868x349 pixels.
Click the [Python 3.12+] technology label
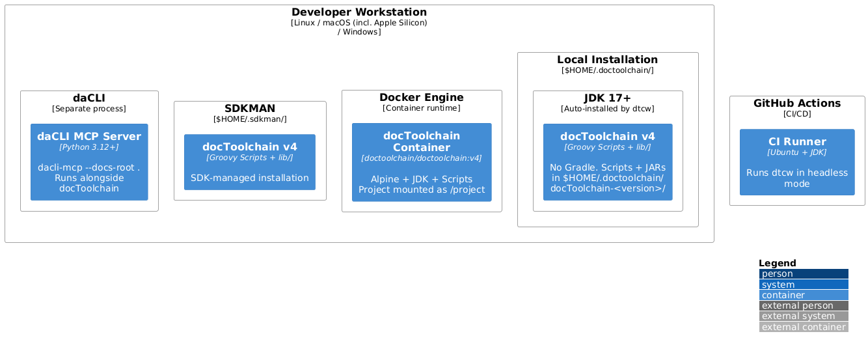[x=89, y=148]
